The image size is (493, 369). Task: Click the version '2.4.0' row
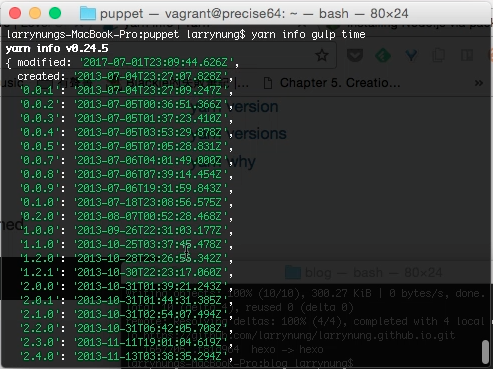126,356
